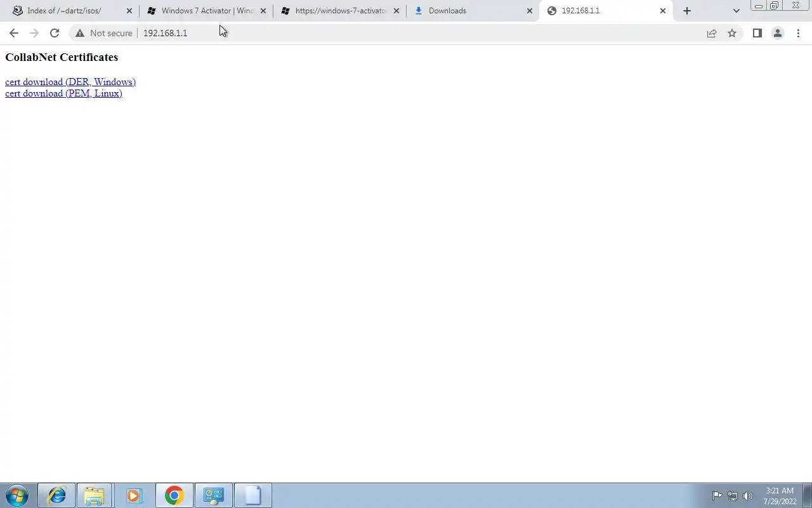Screen dimensions: 812x508
Task: Open the blank document taskbar item
Action: click(x=252, y=495)
